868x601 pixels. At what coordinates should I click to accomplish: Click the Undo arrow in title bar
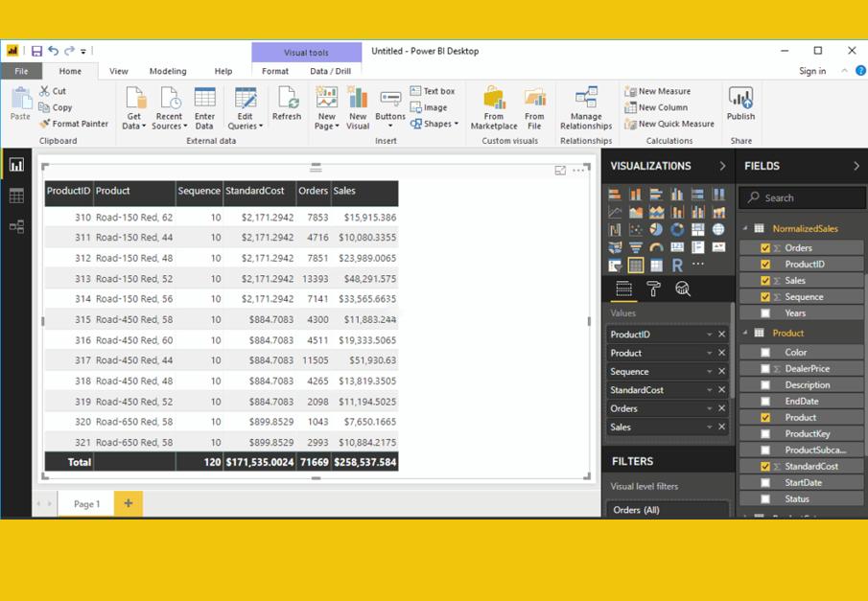coord(53,51)
